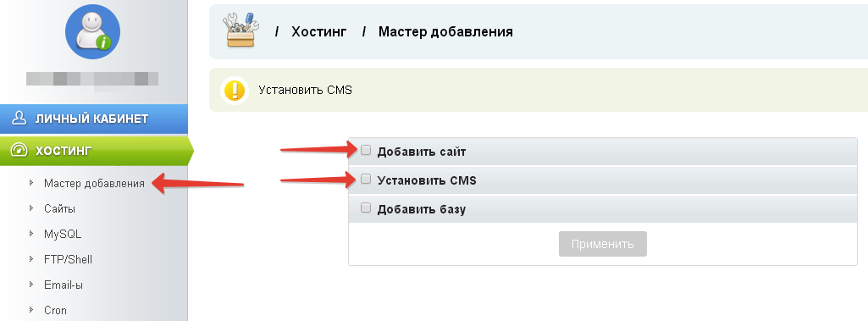Open Мастер добавления in sidebar
The width and height of the screenshot is (868, 321).
94,183
